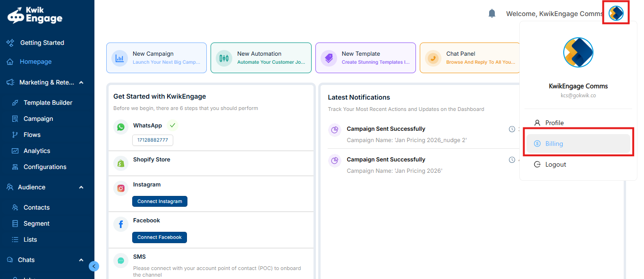This screenshot has height=279, width=644.
Task: Click 'Get Started with KwikEngage' heading
Action: (x=160, y=96)
